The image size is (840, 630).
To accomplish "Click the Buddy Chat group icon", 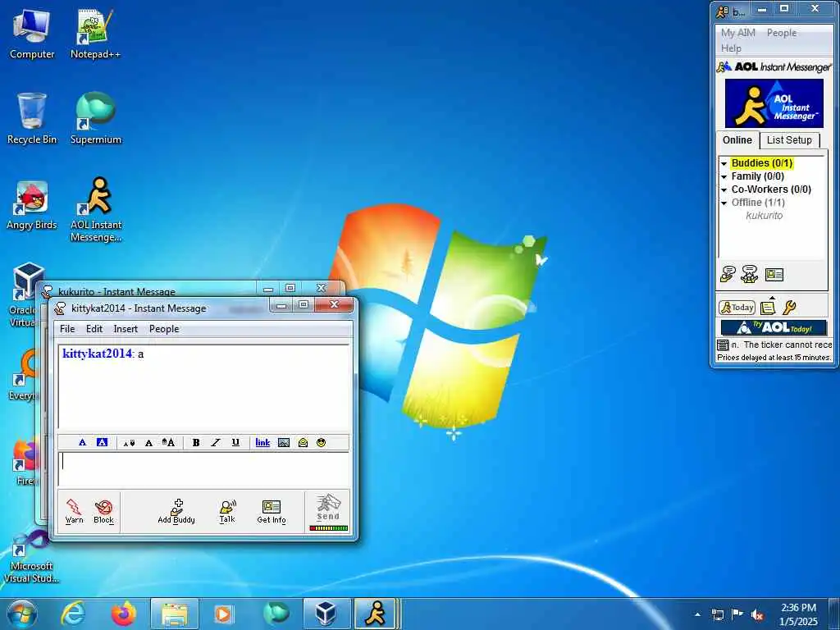I will pyautogui.click(x=750, y=274).
